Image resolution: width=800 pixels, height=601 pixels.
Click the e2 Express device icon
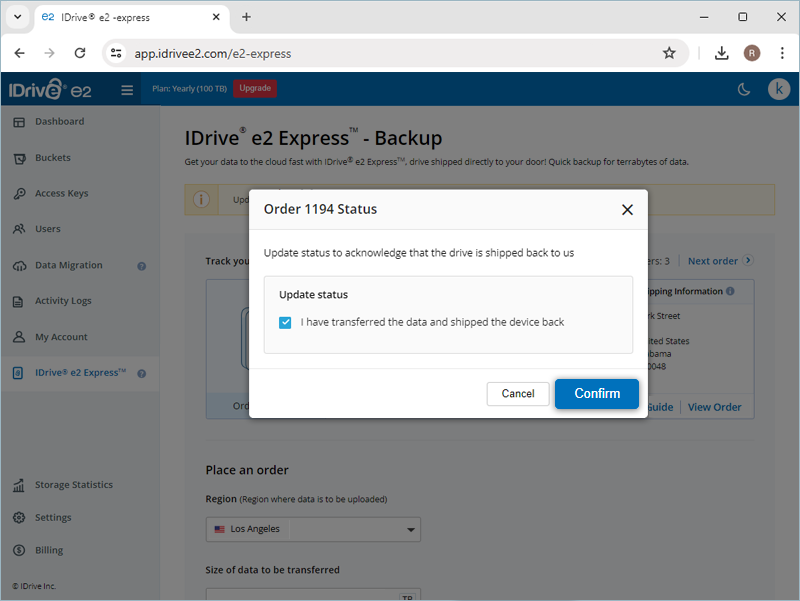click(x=18, y=373)
